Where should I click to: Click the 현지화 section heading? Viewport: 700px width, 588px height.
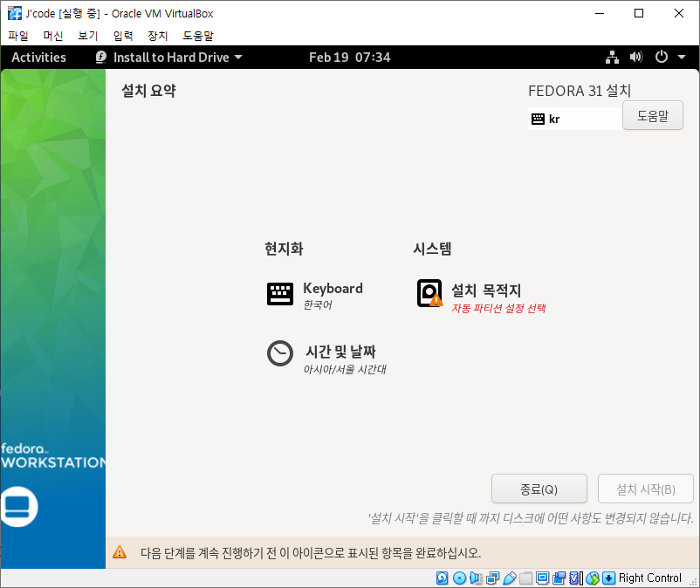tap(284, 249)
